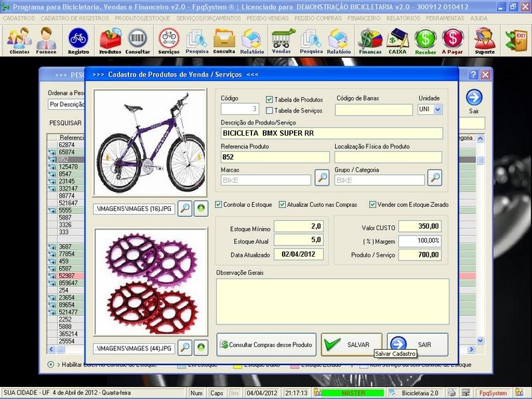532x399 pixels.
Task: Click the green Receber dollar icon
Action: point(426,41)
